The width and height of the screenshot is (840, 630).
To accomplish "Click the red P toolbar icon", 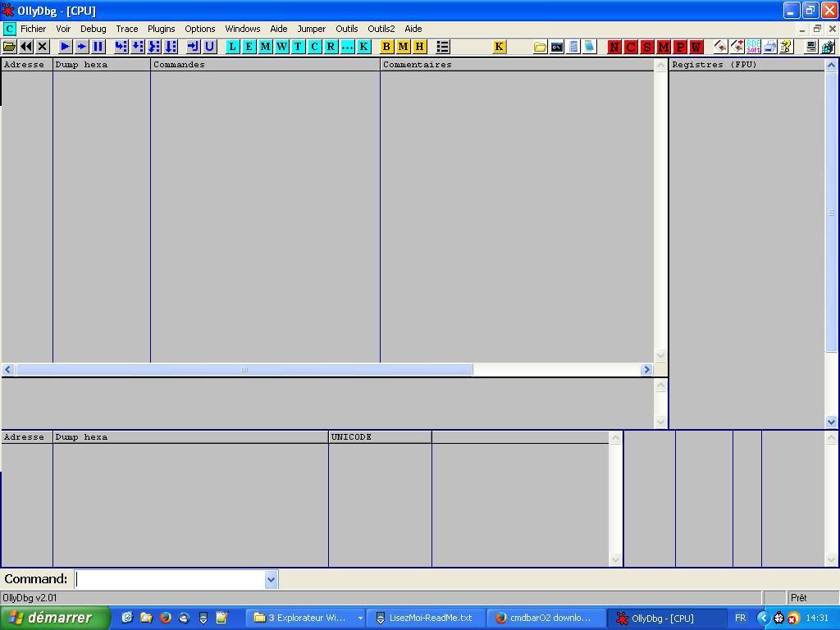I will (x=680, y=47).
